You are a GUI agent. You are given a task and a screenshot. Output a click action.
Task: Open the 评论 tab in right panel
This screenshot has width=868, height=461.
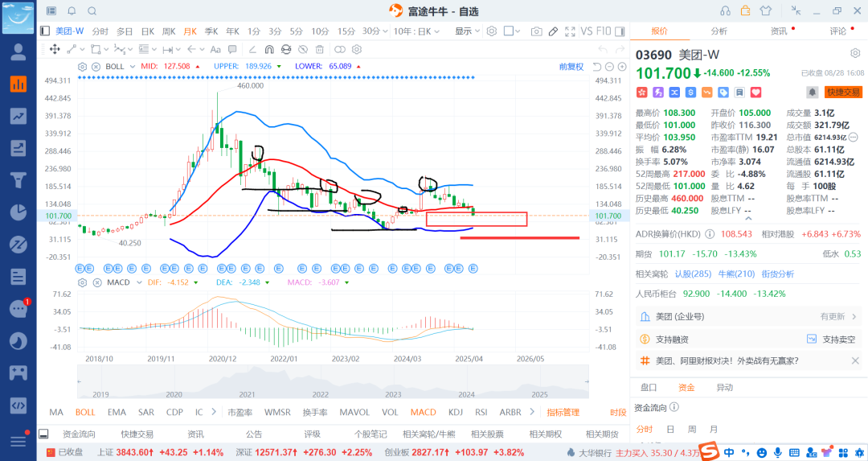tap(838, 31)
